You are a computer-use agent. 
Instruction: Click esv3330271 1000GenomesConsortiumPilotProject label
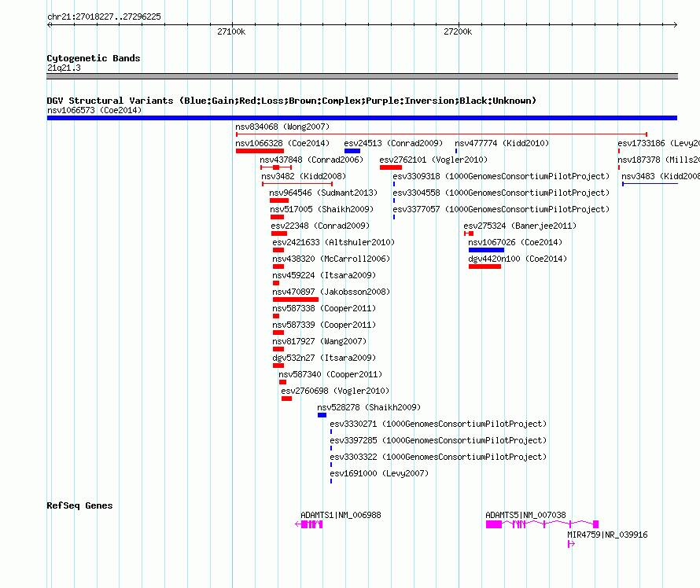(x=438, y=424)
